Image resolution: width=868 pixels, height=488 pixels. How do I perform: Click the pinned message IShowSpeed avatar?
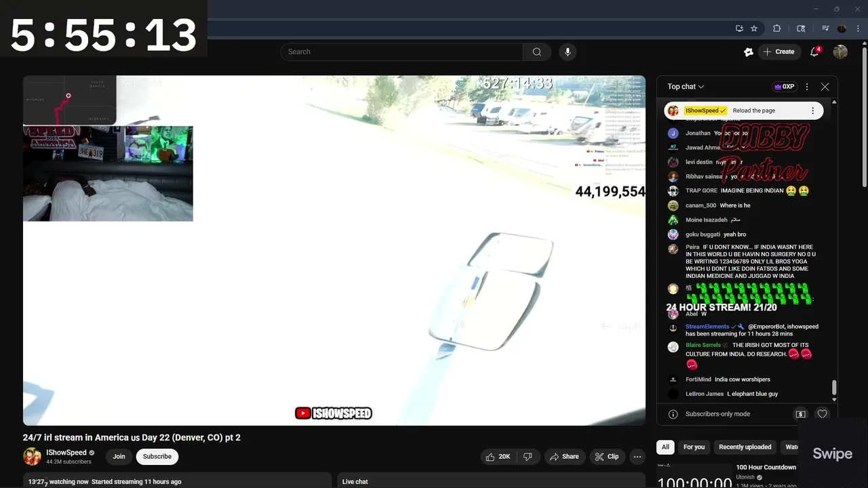coord(673,110)
